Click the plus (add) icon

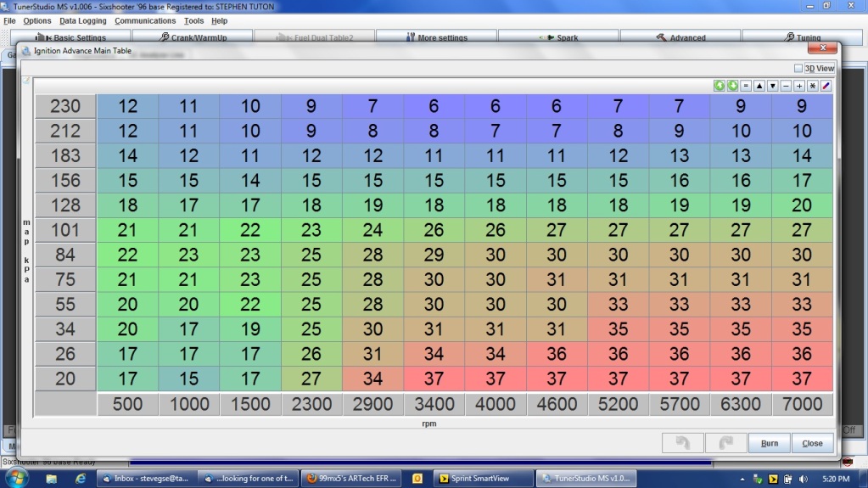[799, 86]
